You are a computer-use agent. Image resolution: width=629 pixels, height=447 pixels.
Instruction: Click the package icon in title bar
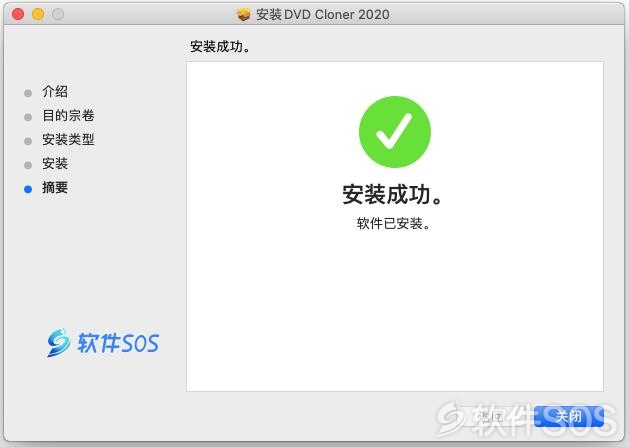(x=243, y=15)
